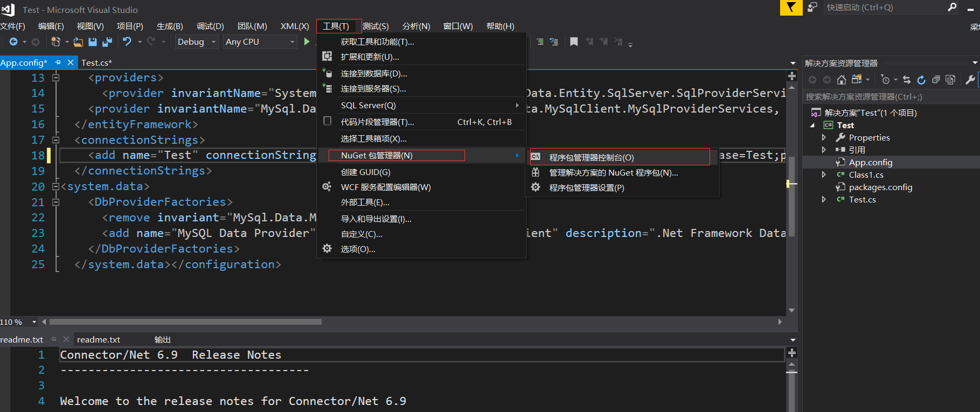Screen dimensions: 980x412
Task: Click the Save All icon
Action: [x=107, y=41]
